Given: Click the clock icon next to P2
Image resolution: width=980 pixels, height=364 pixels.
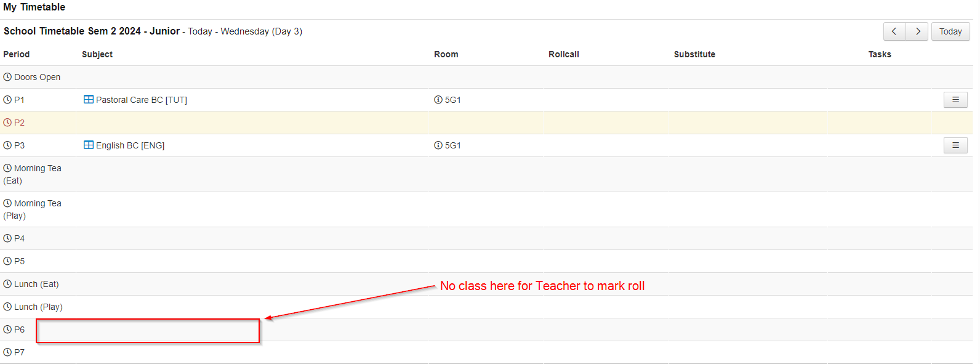Looking at the screenshot, I should [x=7, y=123].
